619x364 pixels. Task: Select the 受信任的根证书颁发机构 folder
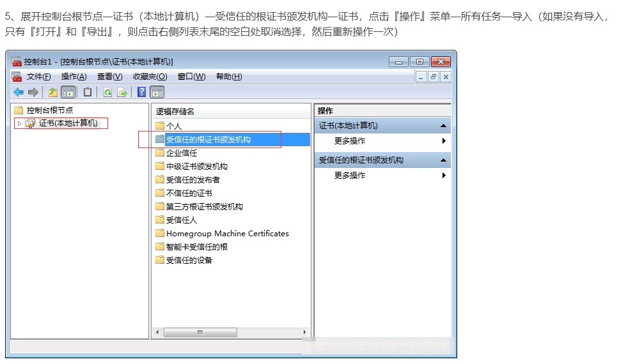208,139
